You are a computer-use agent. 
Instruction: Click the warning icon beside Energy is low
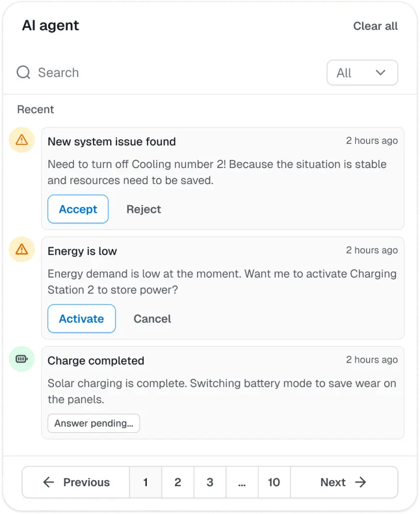pyautogui.click(x=22, y=249)
